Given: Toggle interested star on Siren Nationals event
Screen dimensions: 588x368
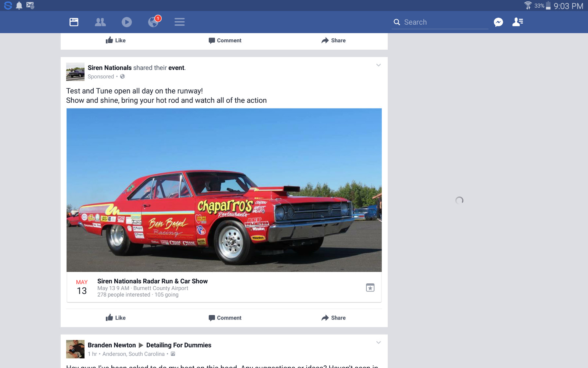Looking at the screenshot, I should pyautogui.click(x=370, y=288).
